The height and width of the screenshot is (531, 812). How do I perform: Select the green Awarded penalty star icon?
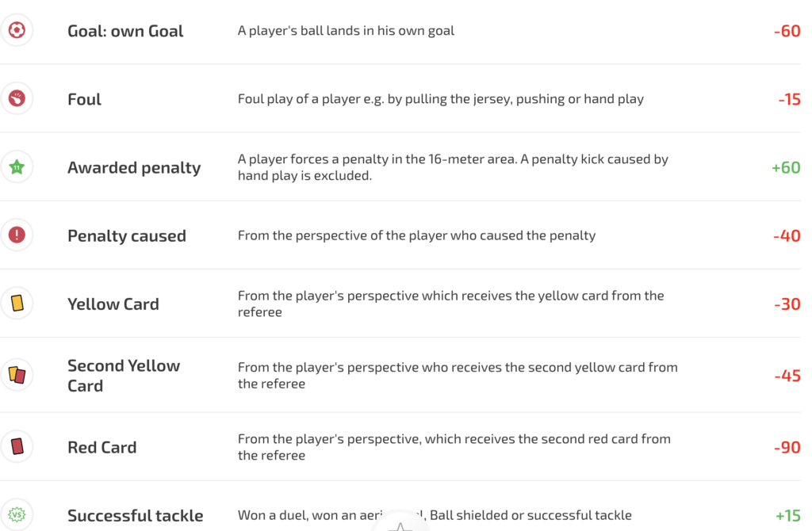click(17, 167)
